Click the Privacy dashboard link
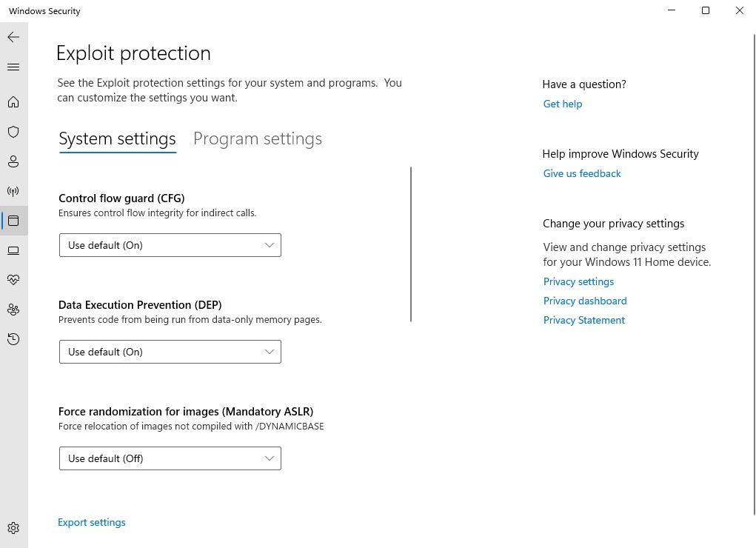 pyautogui.click(x=585, y=301)
